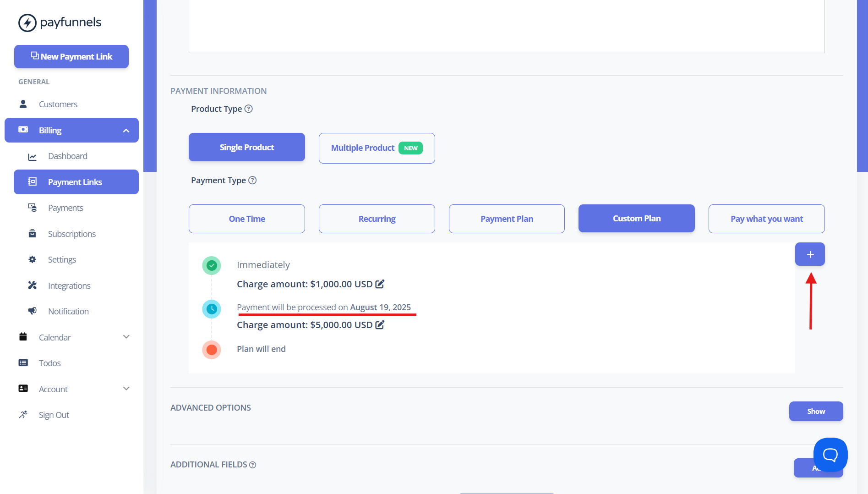Click the Payment Type help question icon
The image size is (868, 494).
coord(252,180)
